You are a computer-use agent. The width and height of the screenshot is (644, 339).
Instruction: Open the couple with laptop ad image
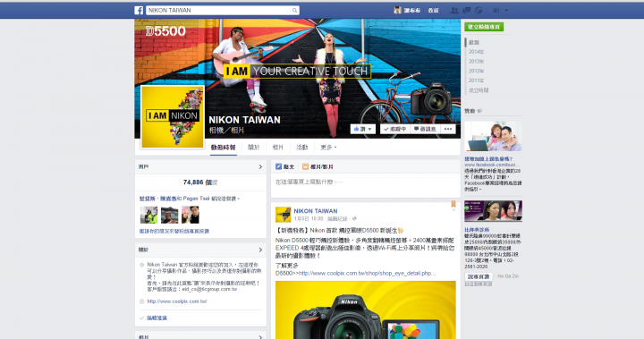(493, 137)
